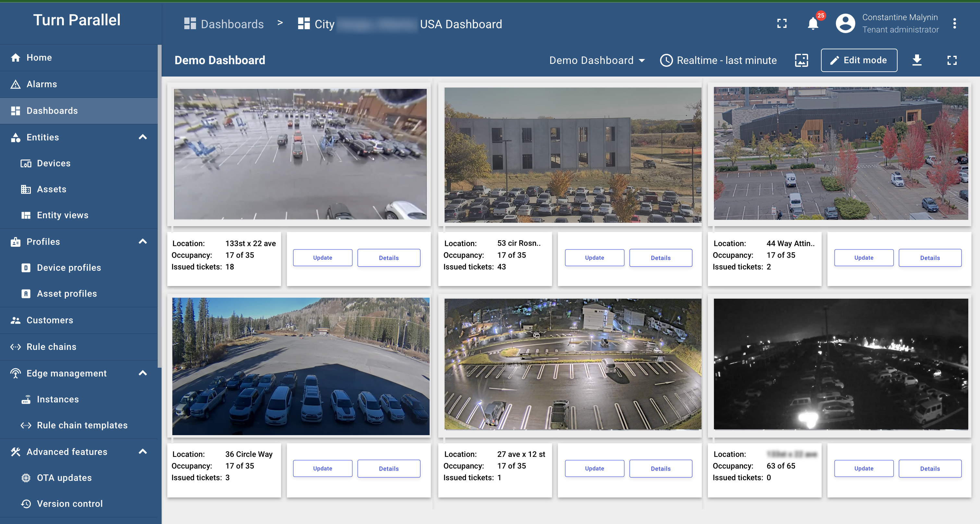
Task: Click the notifications bell icon
Action: pyautogui.click(x=813, y=24)
